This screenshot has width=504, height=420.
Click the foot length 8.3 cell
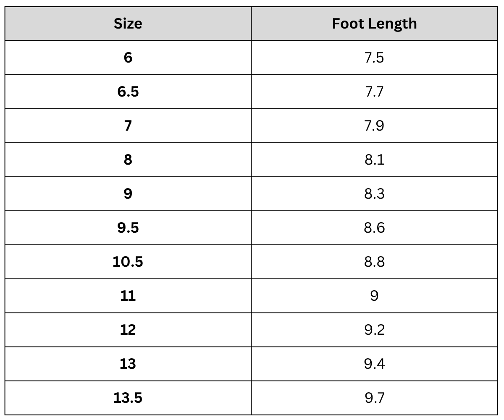click(x=374, y=194)
